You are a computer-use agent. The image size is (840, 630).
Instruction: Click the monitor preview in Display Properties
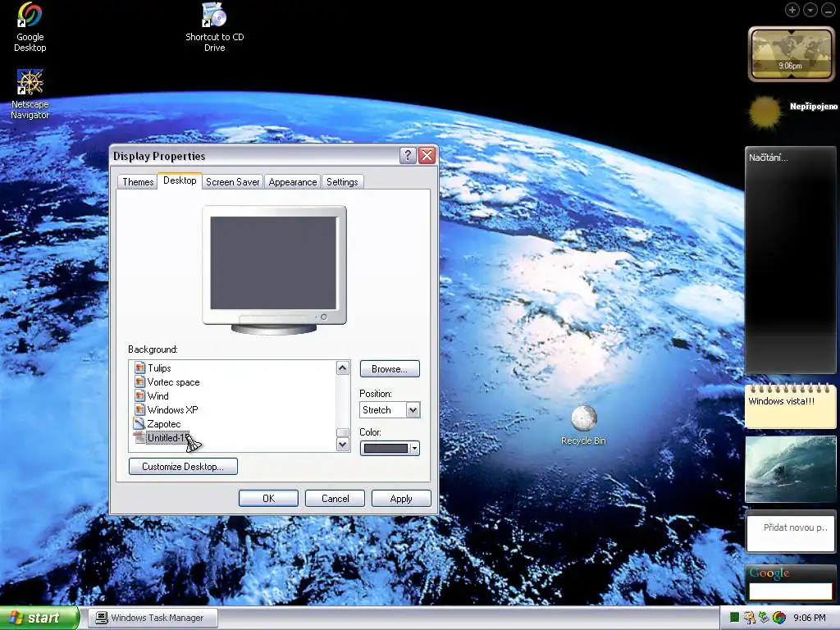(274, 269)
